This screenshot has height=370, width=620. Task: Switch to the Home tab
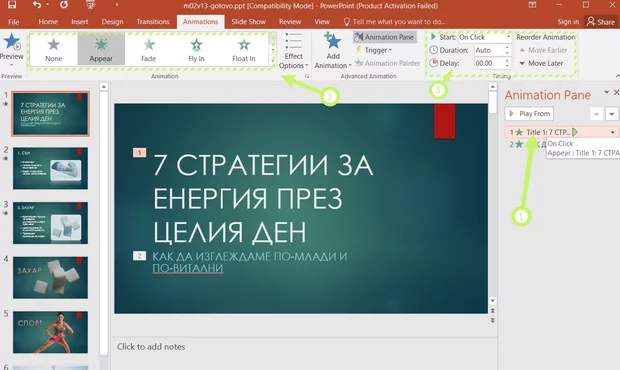click(x=48, y=22)
